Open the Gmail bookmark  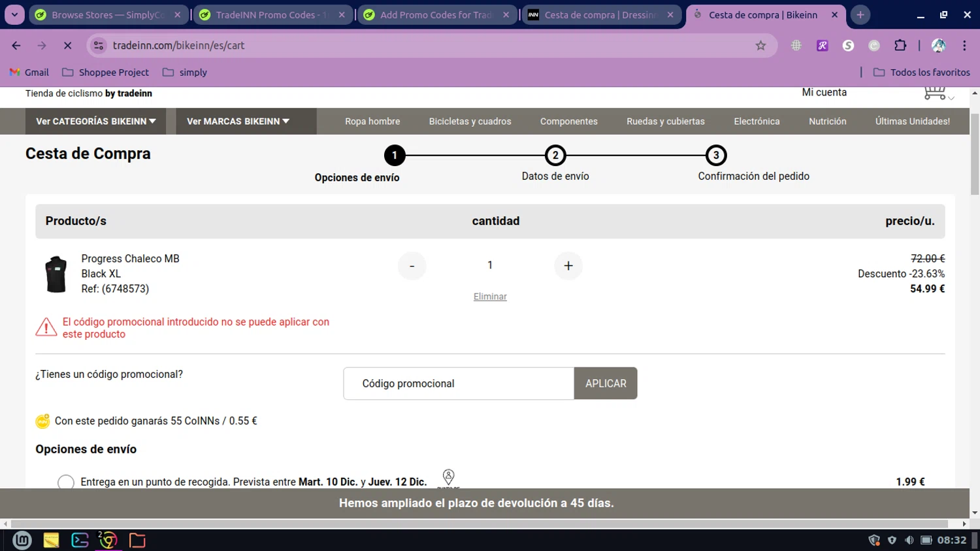point(29,72)
